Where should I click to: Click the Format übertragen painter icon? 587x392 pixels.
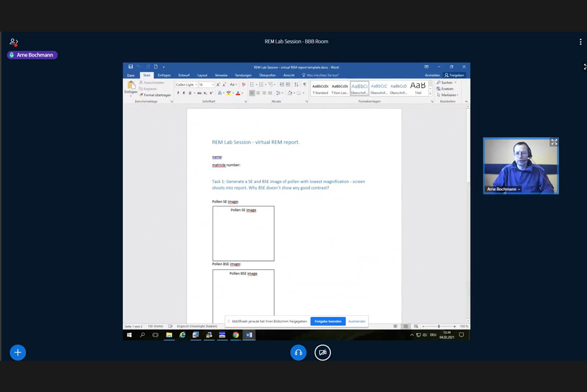pyautogui.click(x=141, y=95)
